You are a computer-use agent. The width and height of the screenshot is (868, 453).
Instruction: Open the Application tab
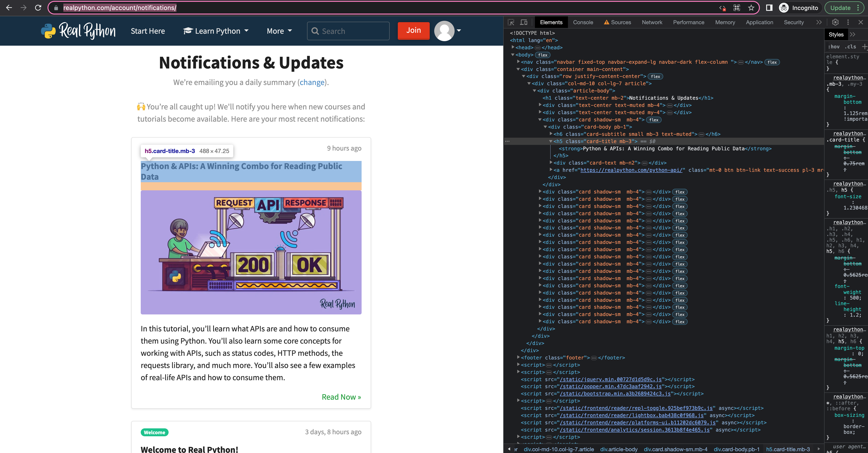(x=759, y=22)
